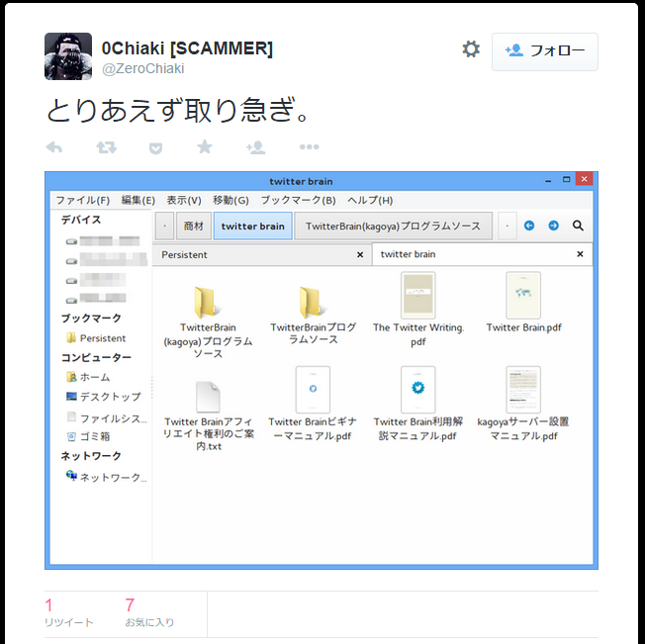Click the コンピューター sidebar heading
Viewport: 645px width, 644px height.
tap(96, 357)
